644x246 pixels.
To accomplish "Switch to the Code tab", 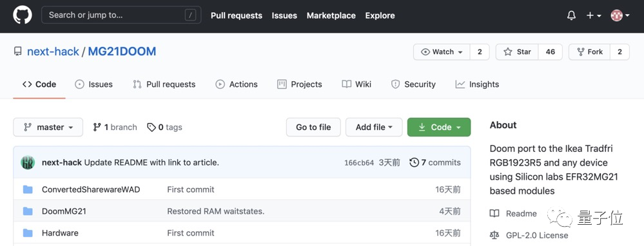I will pos(39,84).
